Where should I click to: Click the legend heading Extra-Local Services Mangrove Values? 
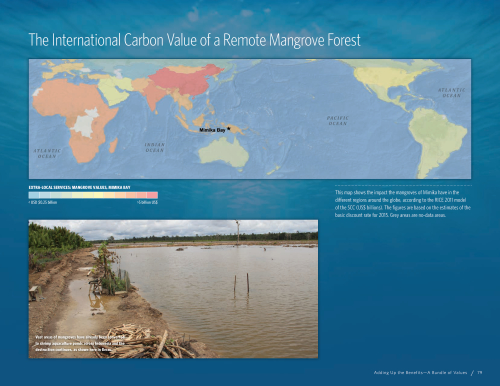[79, 188]
